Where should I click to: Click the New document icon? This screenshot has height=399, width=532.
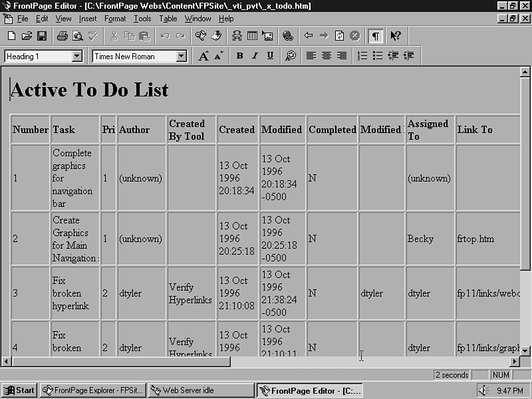tap(11, 36)
